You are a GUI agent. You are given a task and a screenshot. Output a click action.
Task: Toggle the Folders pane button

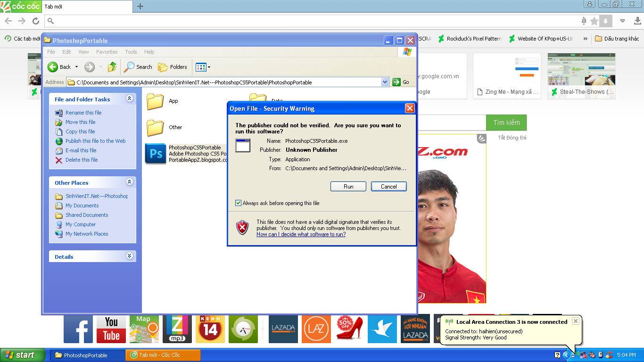coord(173,67)
